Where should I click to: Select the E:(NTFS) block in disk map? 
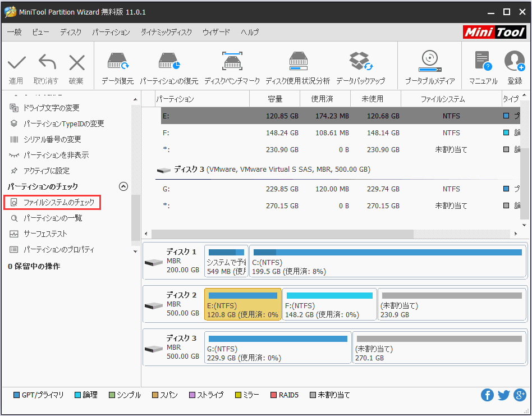click(x=243, y=304)
